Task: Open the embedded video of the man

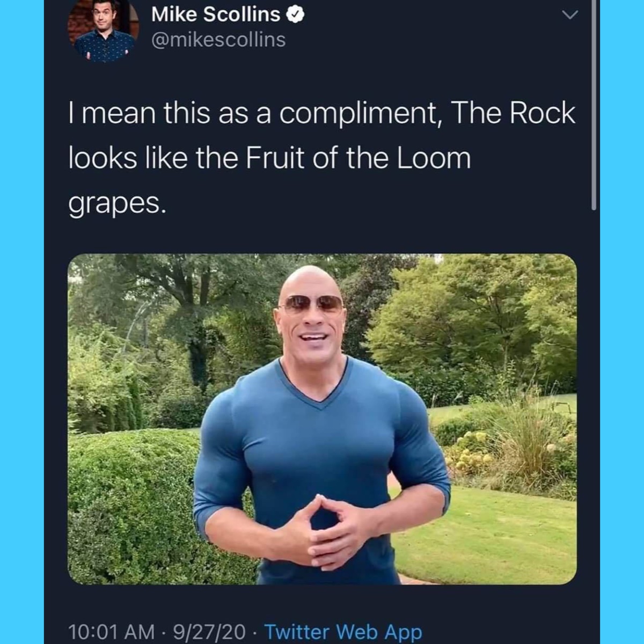Action: [322, 419]
